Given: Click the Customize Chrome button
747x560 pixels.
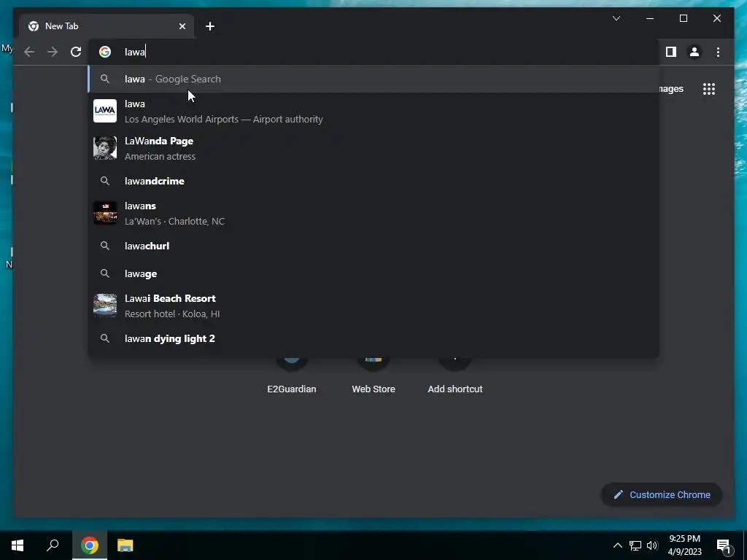Looking at the screenshot, I should pyautogui.click(x=662, y=495).
